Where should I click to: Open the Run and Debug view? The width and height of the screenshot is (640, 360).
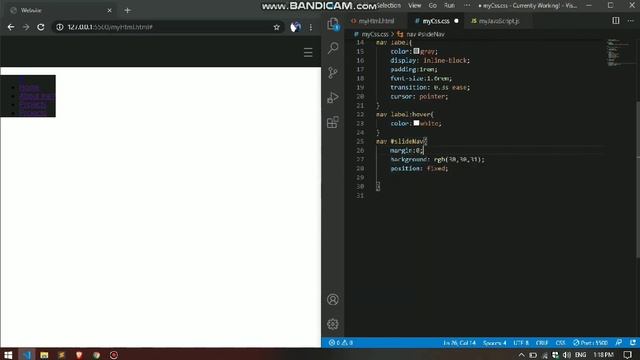[x=333, y=98]
